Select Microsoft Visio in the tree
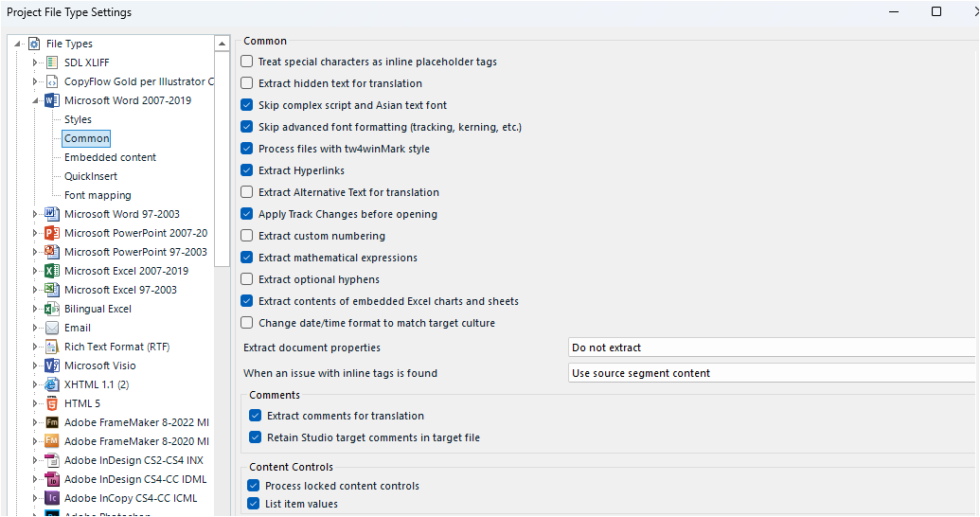This screenshot has height=517, width=980. [x=100, y=365]
